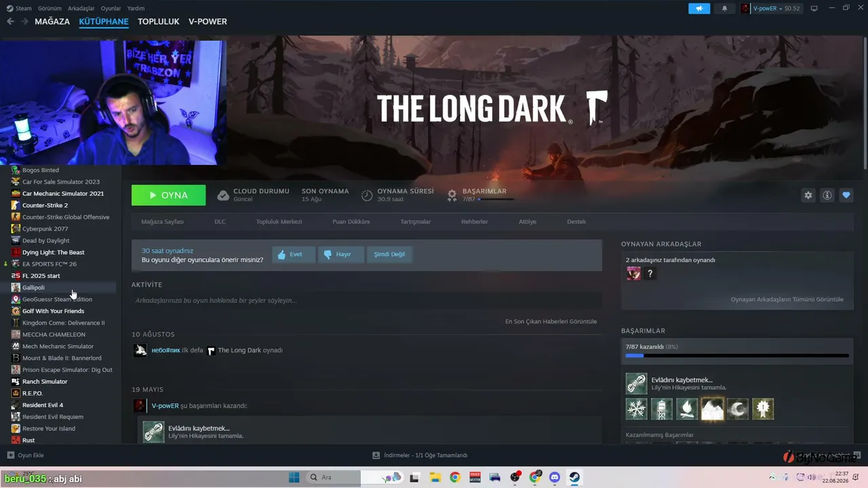
Task: Open game settings gear for The Long Dark
Action: [808, 195]
